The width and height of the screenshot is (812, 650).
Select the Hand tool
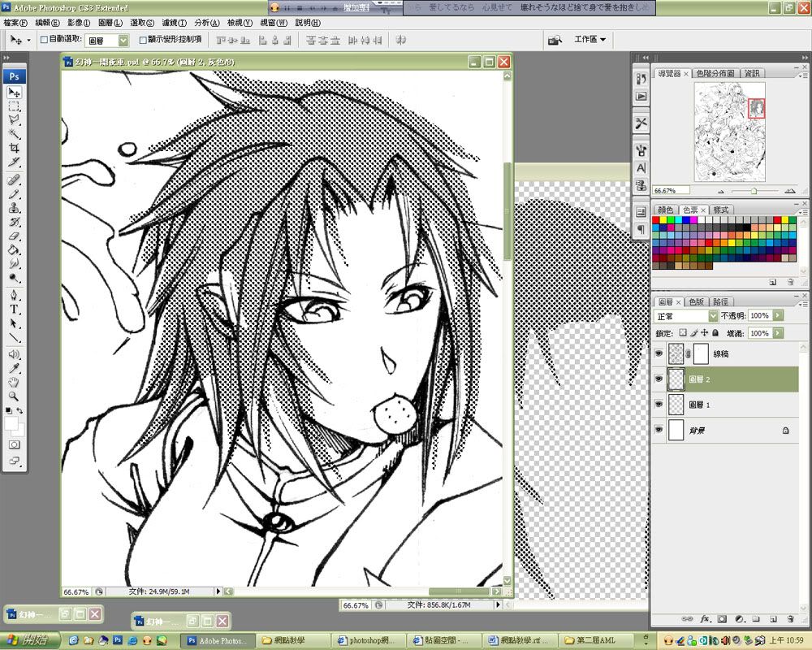pyautogui.click(x=14, y=383)
